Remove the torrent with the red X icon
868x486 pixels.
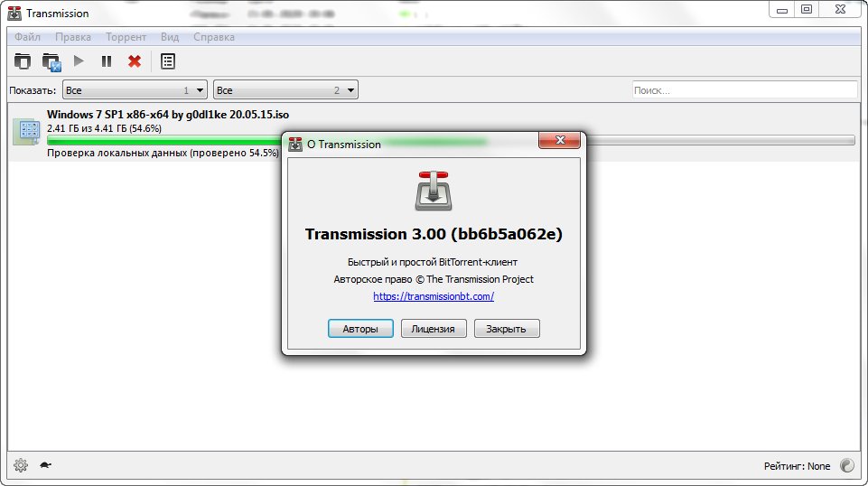(135, 61)
